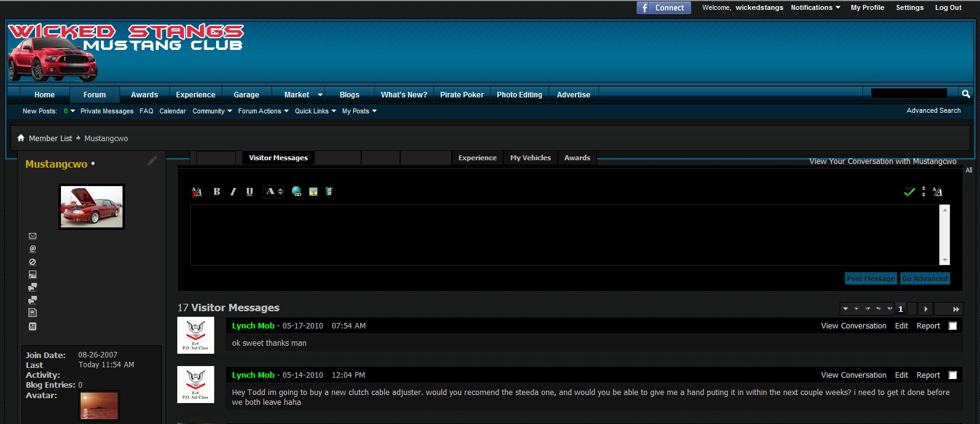Image resolution: width=980 pixels, height=424 pixels.
Task: Open the first moderation dropdown arrow in pagination
Action: click(845, 309)
